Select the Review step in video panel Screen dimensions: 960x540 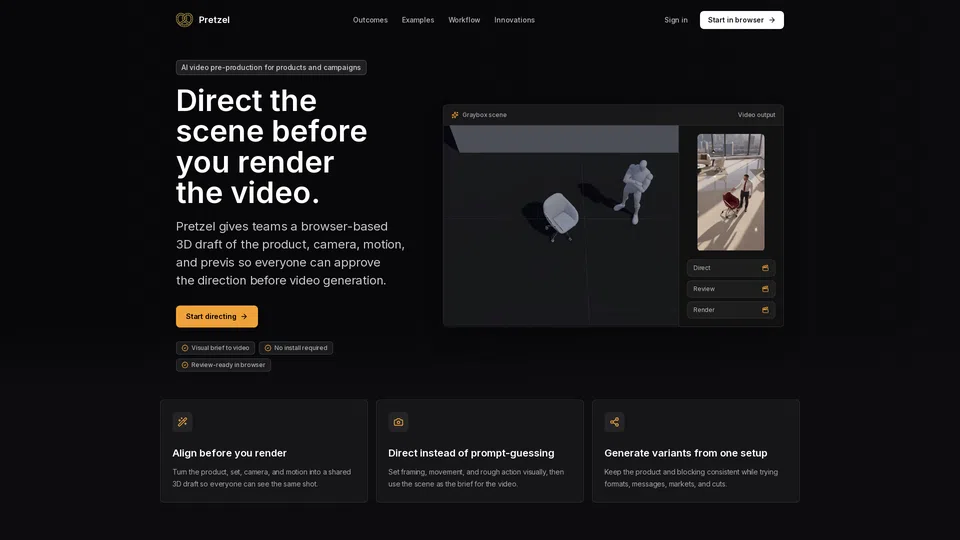click(x=731, y=289)
